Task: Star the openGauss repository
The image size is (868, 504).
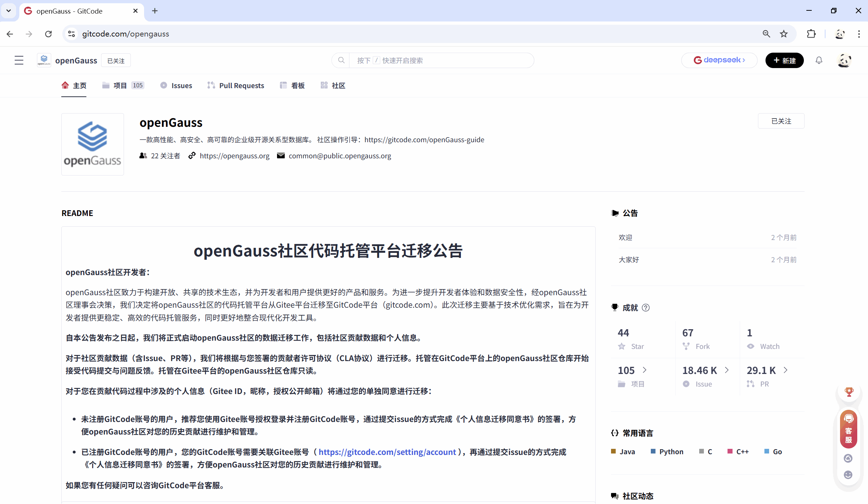Action: click(622, 346)
